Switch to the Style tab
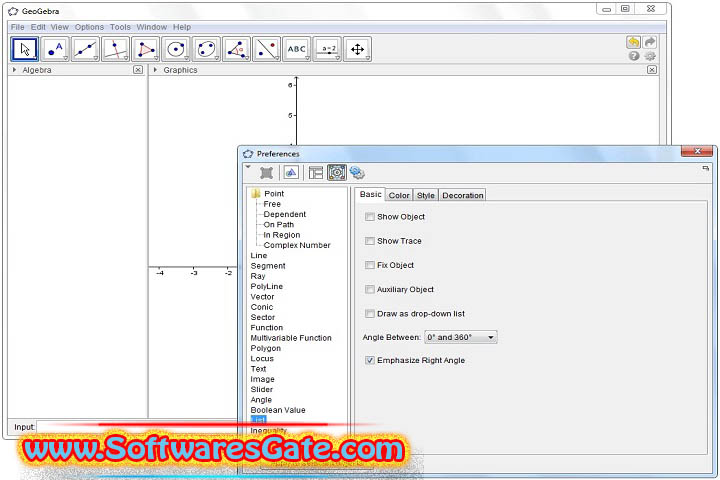This screenshot has height=480, width=720. [426, 195]
